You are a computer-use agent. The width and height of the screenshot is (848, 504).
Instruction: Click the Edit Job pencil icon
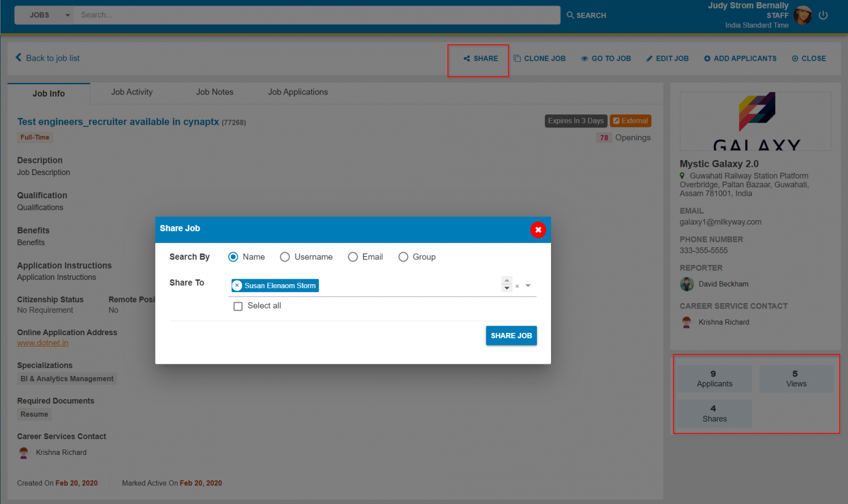tap(649, 59)
